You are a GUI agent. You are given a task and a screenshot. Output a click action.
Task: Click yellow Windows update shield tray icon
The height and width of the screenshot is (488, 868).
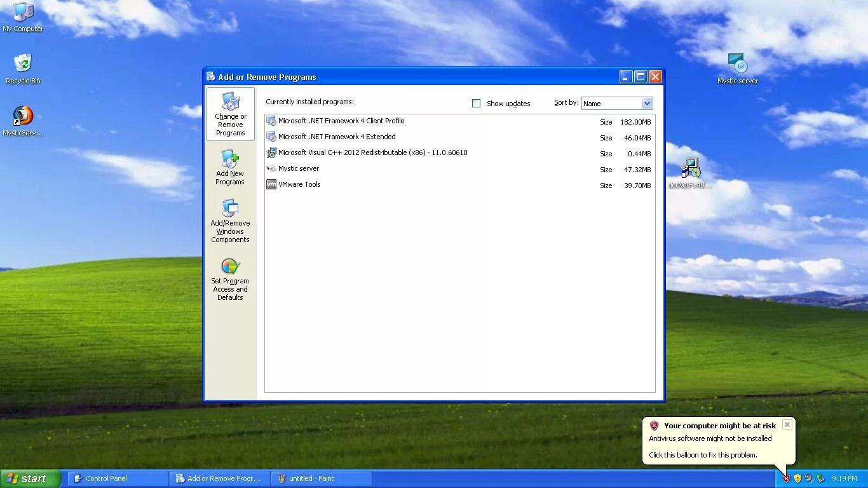click(797, 478)
